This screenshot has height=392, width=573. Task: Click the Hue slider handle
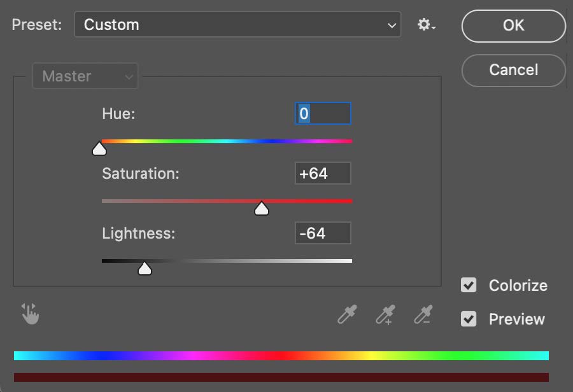point(99,149)
